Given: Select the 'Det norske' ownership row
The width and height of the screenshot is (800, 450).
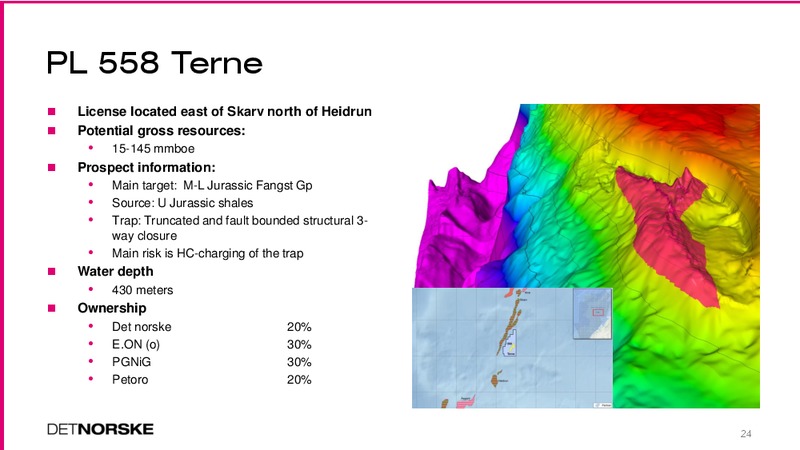Looking at the screenshot, I should coord(211,327).
